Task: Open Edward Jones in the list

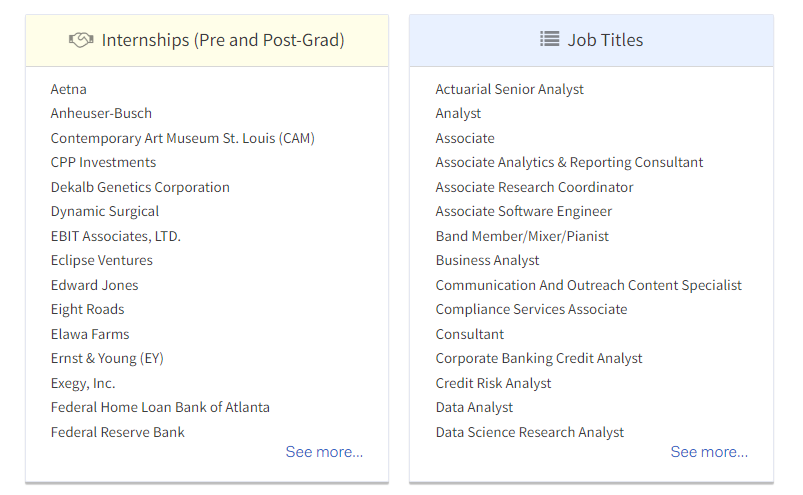Action: pos(95,286)
